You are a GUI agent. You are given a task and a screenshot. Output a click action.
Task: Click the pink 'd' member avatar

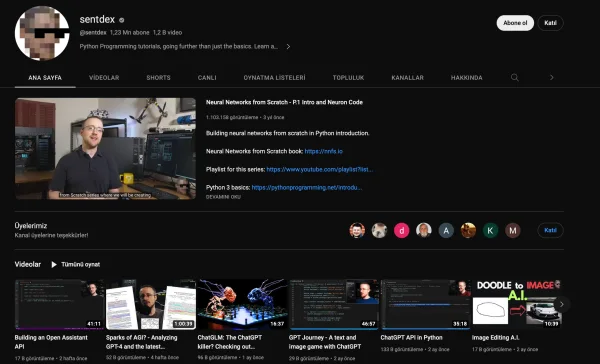click(x=401, y=230)
